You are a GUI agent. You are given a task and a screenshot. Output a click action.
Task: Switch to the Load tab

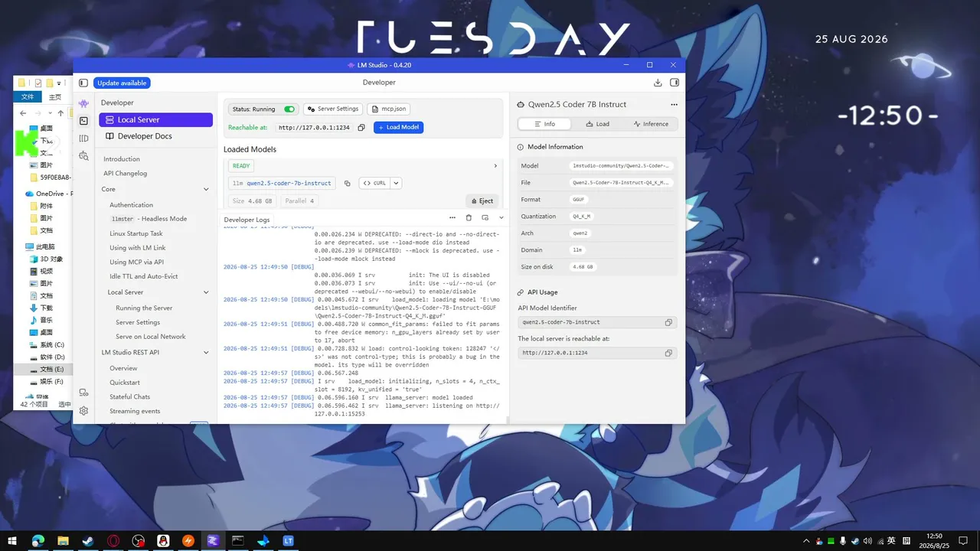coord(597,124)
